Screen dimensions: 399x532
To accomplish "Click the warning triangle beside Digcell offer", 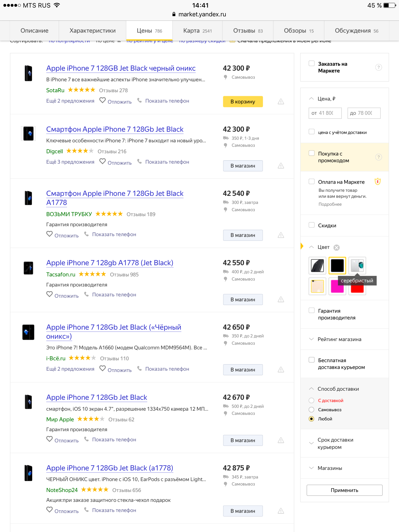I will click(x=281, y=165).
